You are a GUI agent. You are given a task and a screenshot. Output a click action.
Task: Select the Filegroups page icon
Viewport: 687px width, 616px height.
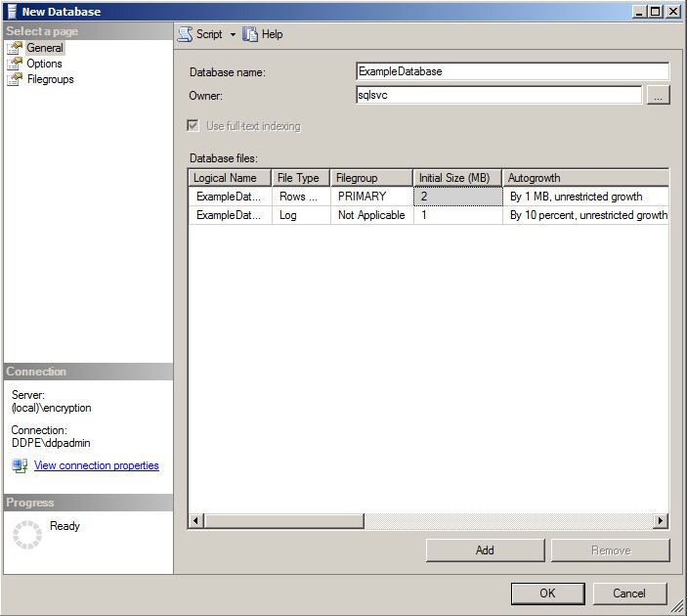(15, 79)
